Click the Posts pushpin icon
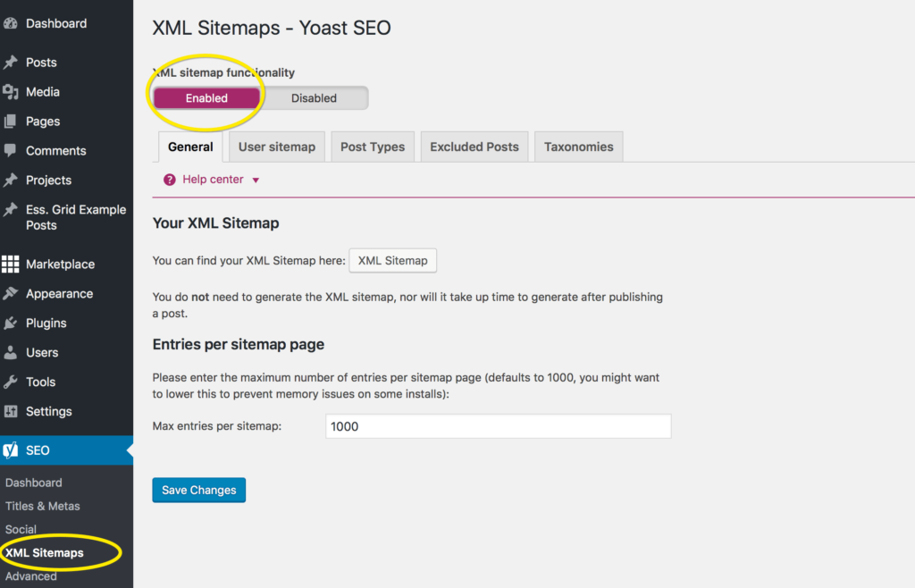 [x=10, y=63]
